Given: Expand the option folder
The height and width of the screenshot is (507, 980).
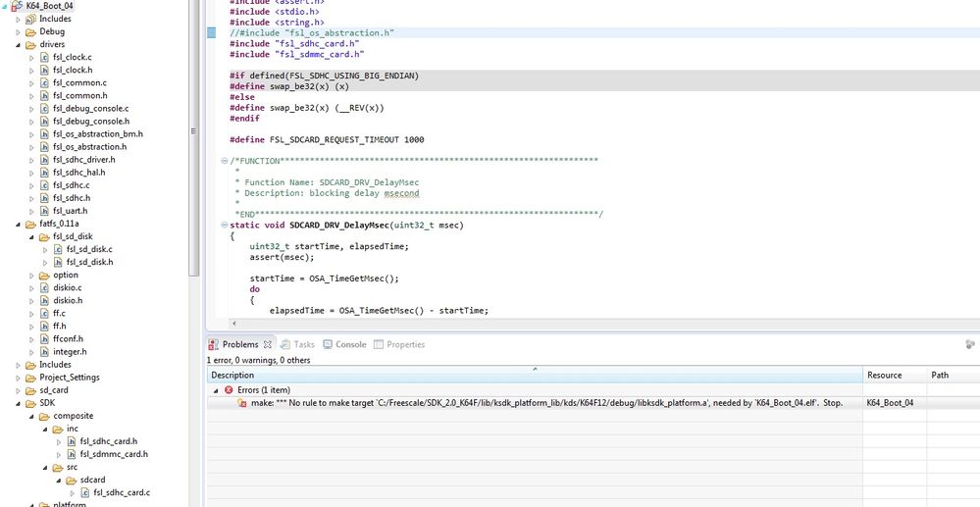Looking at the screenshot, I should (31, 276).
